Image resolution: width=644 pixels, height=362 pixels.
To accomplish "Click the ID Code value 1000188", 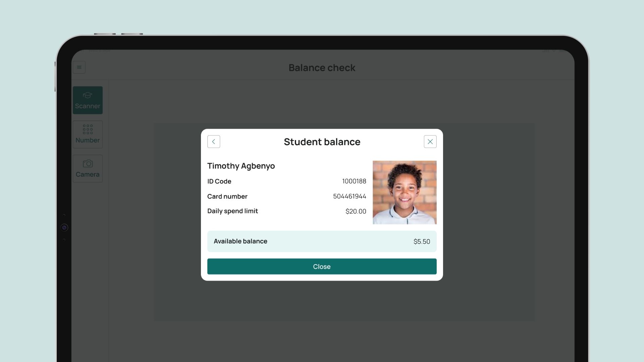I will click(x=354, y=181).
